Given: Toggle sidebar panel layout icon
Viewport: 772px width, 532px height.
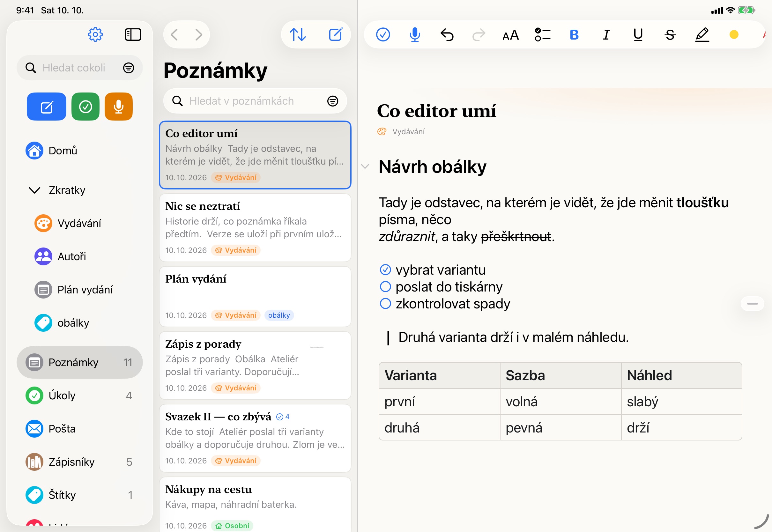Looking at the screenshot, I should tap(133, 34).
